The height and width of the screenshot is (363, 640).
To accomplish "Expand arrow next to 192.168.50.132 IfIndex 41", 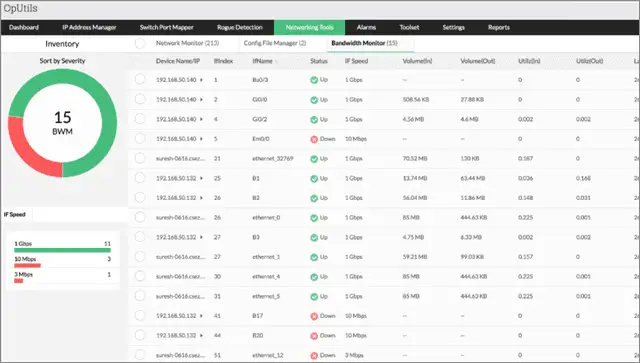I will click(x=201, y=316).
